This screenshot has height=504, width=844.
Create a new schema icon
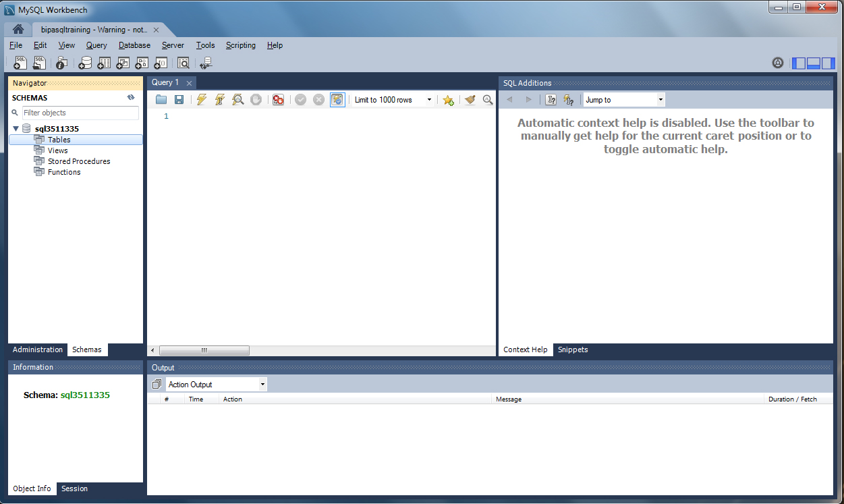85,62
